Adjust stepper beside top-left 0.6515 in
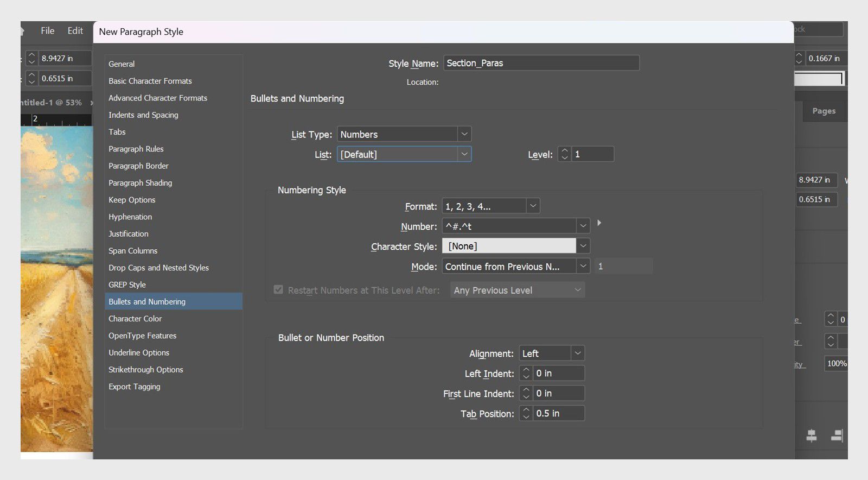The width and height of the screenshot is (868, 480). 31,78
